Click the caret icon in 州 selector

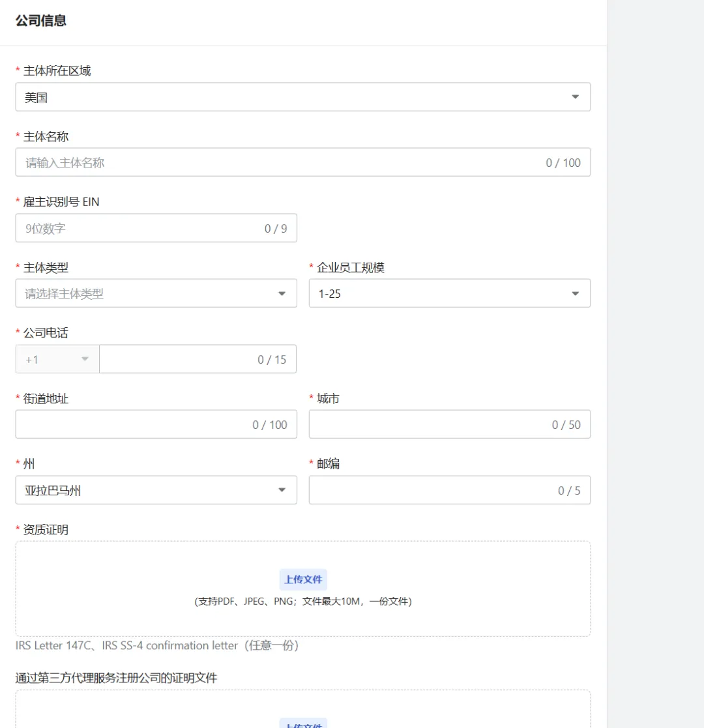click(x=282, y=490)
